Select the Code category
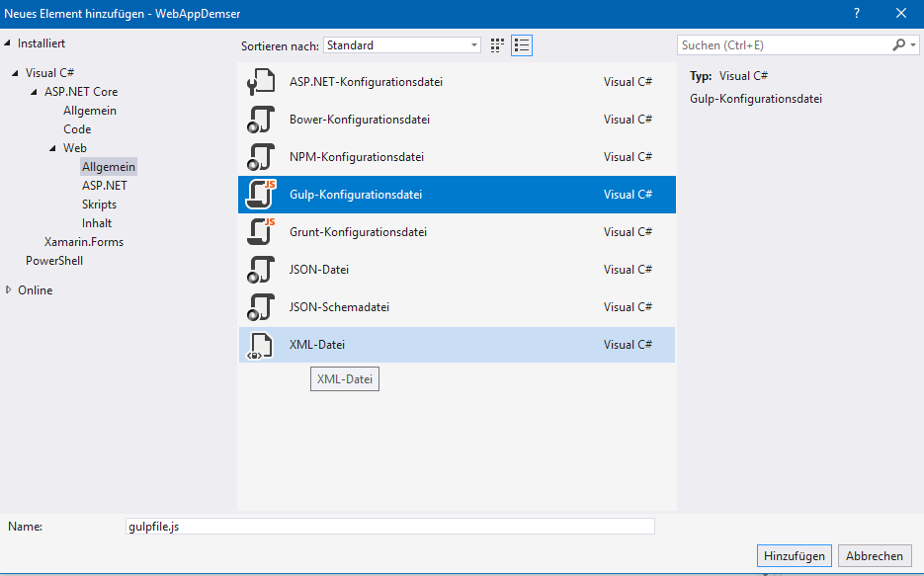 pyautogui.click(x=77, y=129)
